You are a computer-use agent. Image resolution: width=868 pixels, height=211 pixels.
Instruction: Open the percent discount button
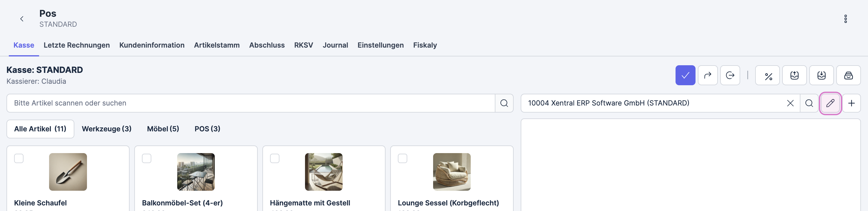point(768,76)
